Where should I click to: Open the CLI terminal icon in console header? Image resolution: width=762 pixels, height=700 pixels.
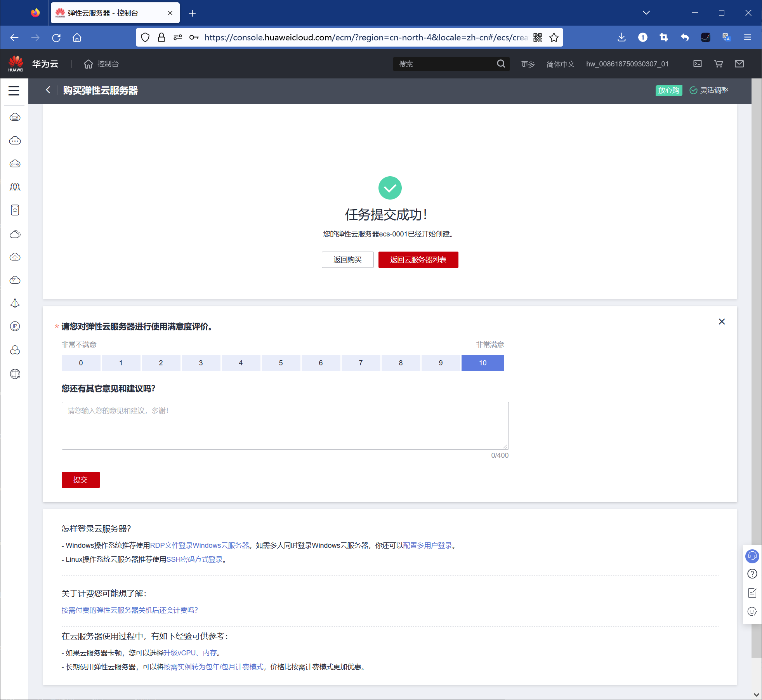(698, 64)
